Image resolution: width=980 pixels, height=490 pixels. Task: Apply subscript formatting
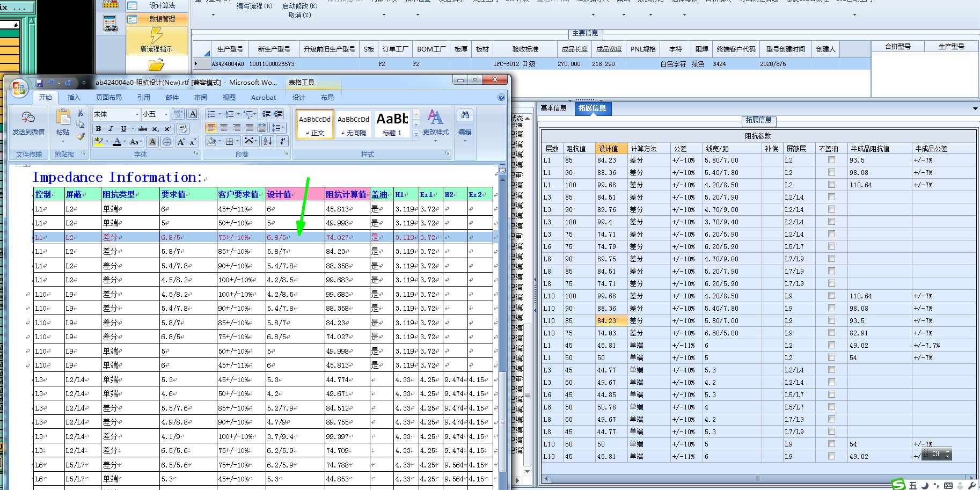click(x=155, y=129)
